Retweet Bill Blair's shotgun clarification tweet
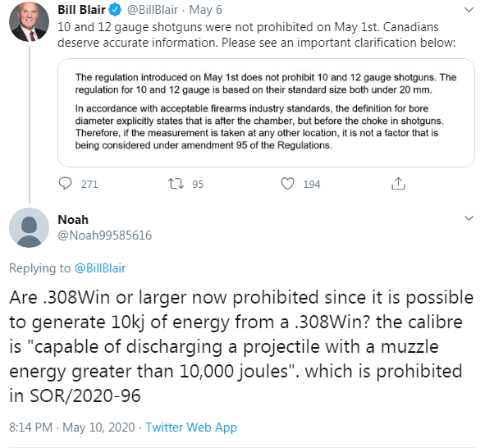The height and width of the screenshot is (448, 485). [x=176, y=184]
